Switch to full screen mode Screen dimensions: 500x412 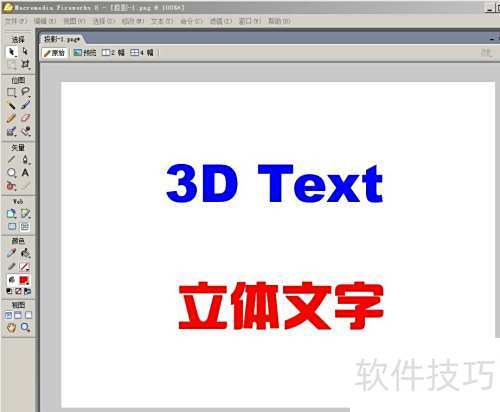28,315
